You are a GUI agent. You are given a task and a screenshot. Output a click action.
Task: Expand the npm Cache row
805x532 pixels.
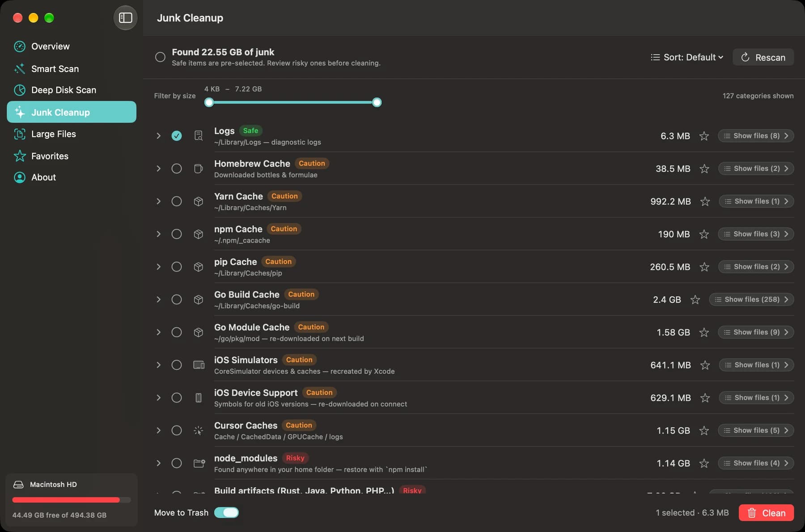pyautogui.click(x=158, y=234)
